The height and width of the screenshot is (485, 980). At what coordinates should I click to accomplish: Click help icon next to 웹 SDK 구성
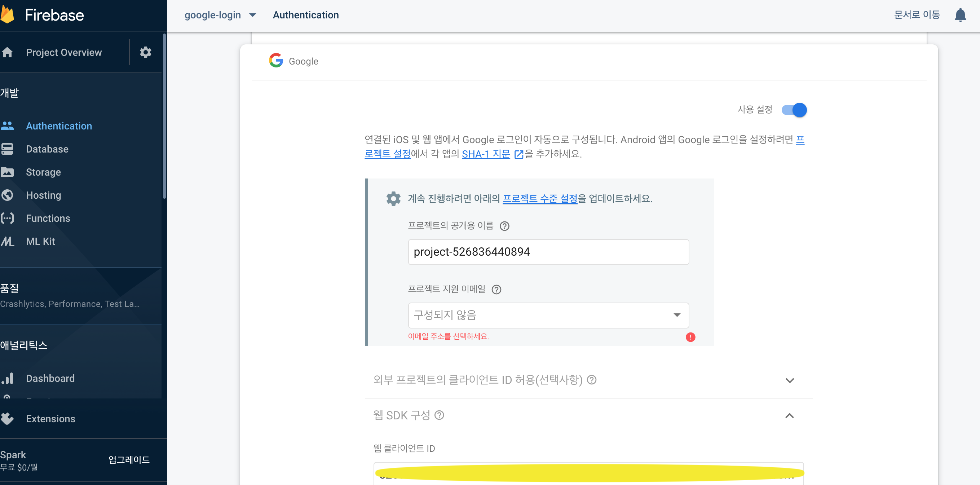(439, 415)
